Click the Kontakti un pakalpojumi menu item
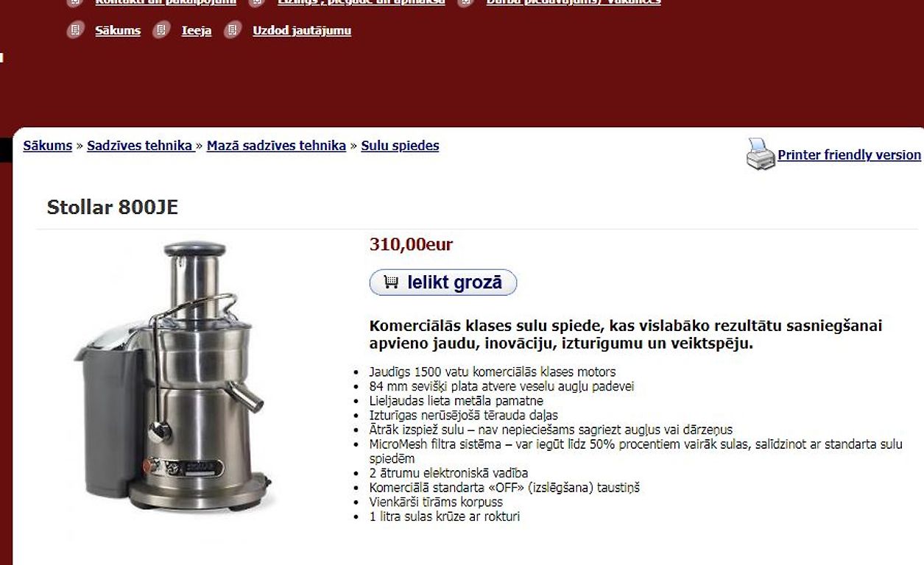Screen dimensions: 924x565 (166, 2)
